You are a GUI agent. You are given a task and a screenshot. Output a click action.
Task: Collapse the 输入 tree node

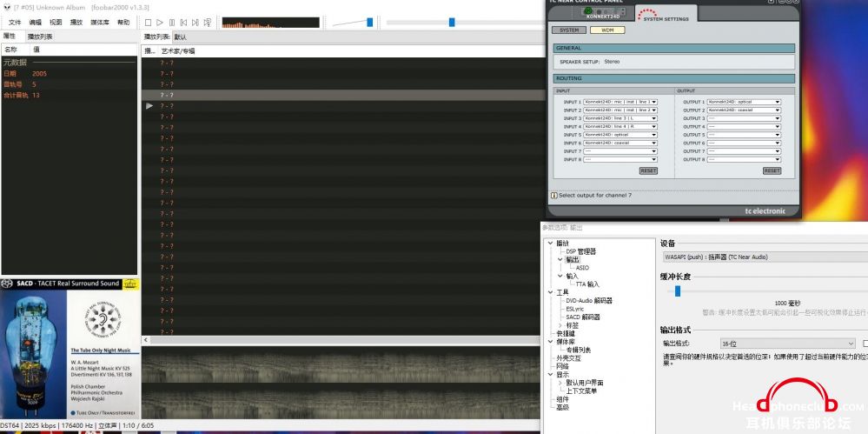560,276
